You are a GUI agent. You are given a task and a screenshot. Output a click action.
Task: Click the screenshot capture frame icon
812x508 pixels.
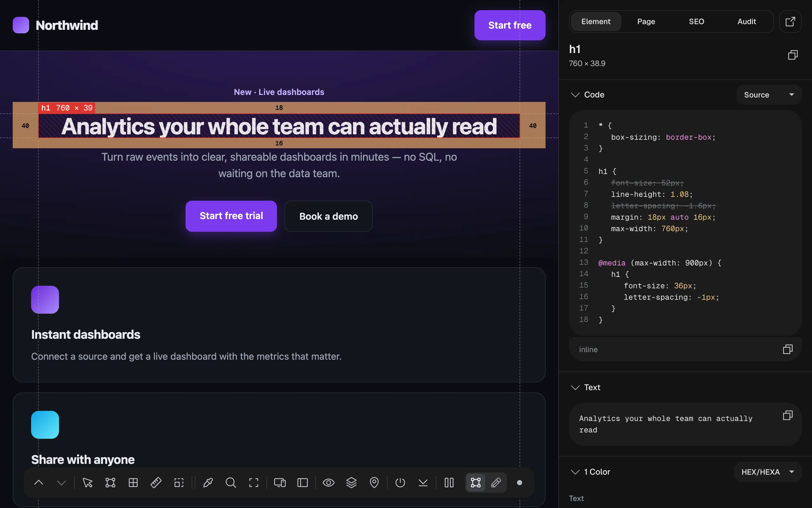[x=254, y=483]
